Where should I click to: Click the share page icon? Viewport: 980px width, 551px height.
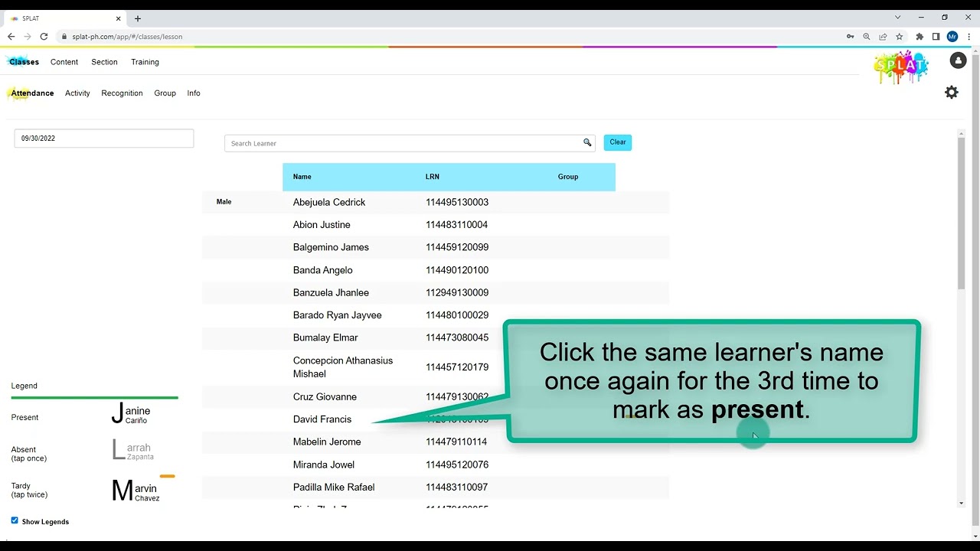(883, 37)
